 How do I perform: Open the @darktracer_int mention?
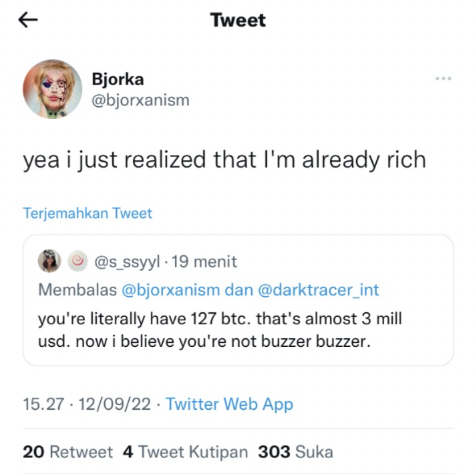318,290
